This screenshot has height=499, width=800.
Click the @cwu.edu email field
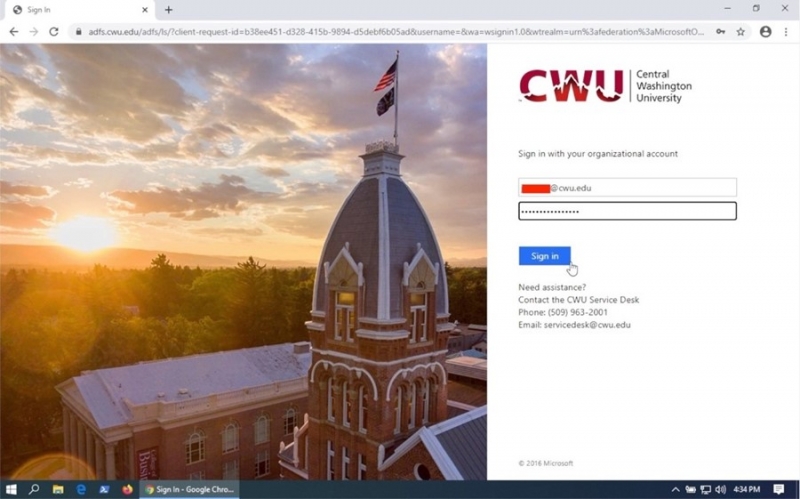pos(627,187)
